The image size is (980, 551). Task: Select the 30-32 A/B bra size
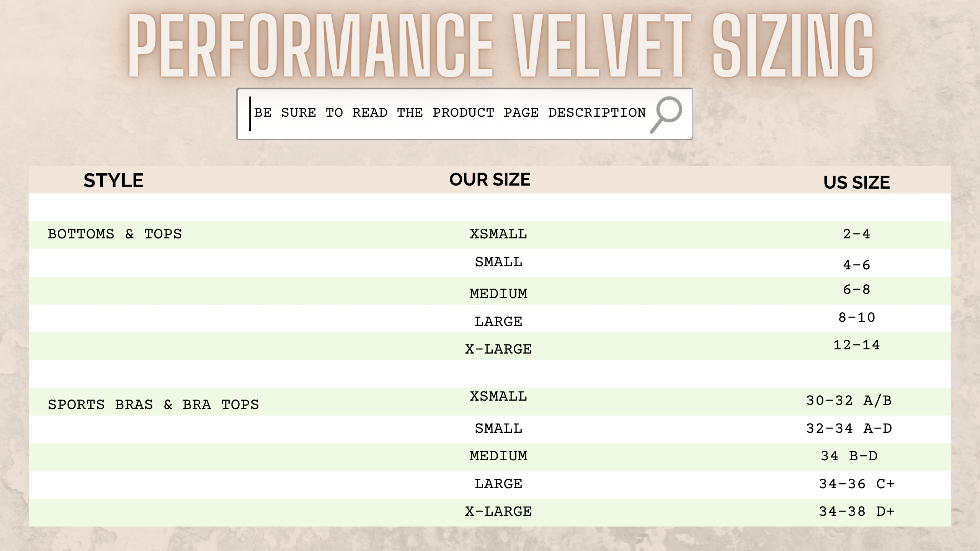click(849, 401)
